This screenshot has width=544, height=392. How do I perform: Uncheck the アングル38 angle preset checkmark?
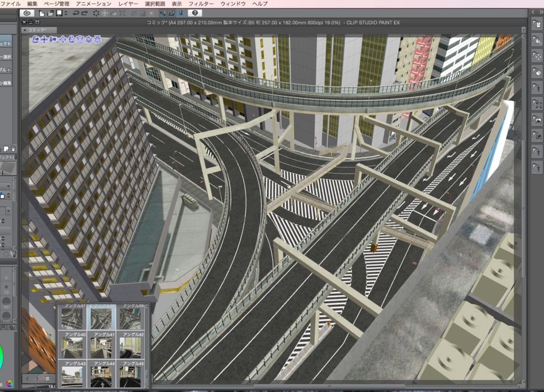coord(90,305)
